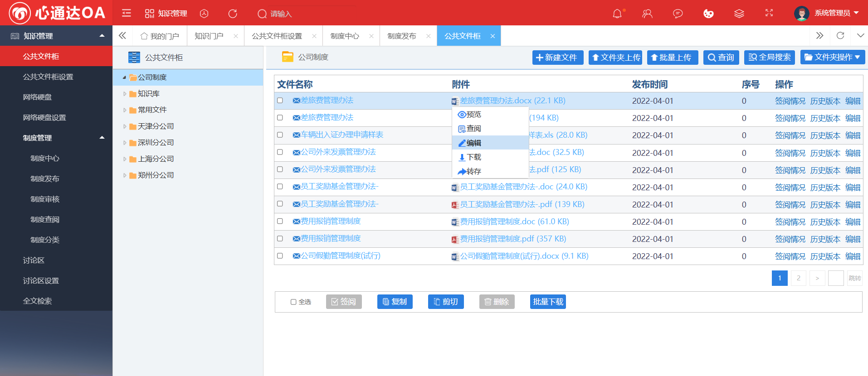Screen dimensions: 868x376
Task: Open the contacts person icon in header
Action: (x=647, y=14)
